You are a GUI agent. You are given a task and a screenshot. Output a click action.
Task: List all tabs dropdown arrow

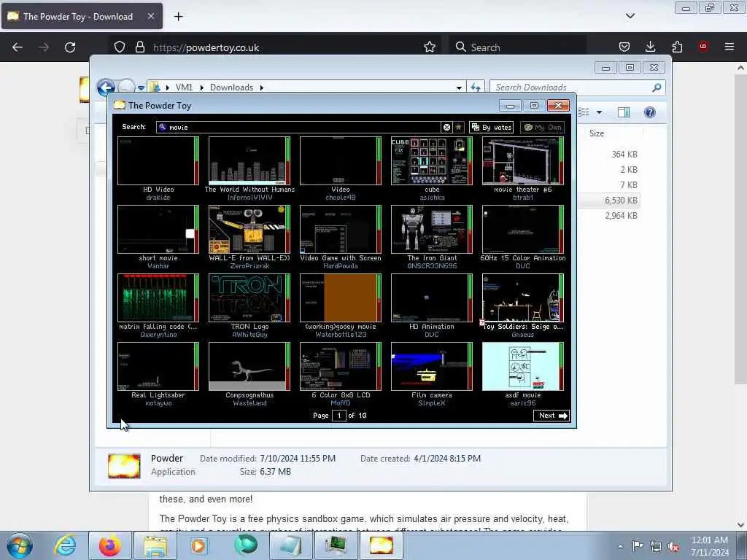click(x=630, y=16)
